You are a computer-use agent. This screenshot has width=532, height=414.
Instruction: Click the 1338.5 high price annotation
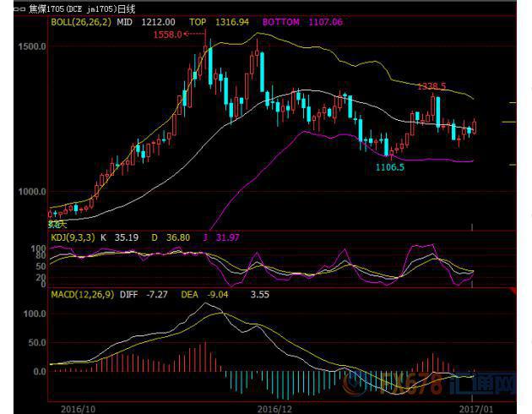click(x=432, y=86)
